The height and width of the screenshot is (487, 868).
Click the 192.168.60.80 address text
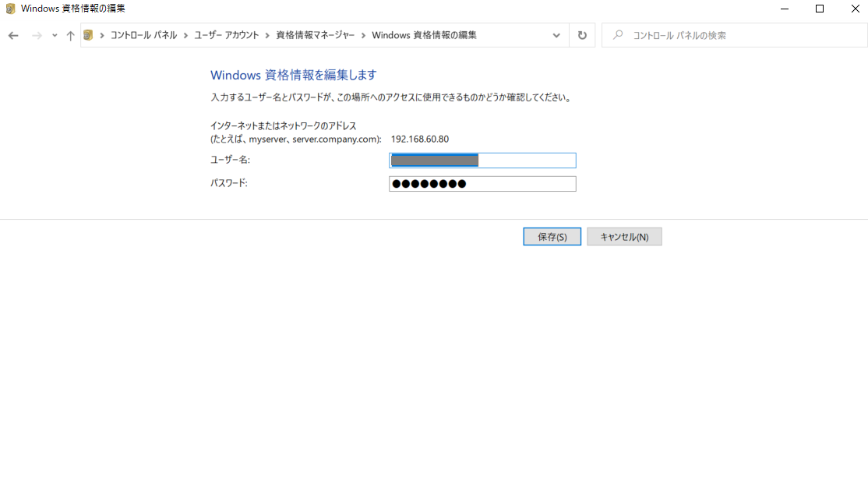(420, 139)
